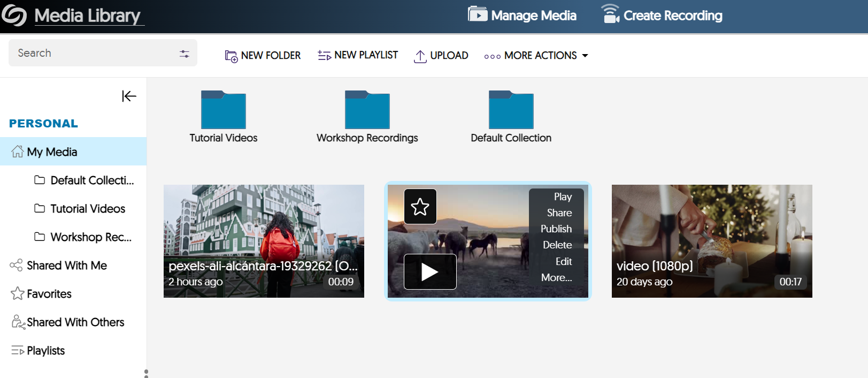Click the 00:09 duration badge
Image resolution: width=868 pixels, height=378 pixels.
341,282
